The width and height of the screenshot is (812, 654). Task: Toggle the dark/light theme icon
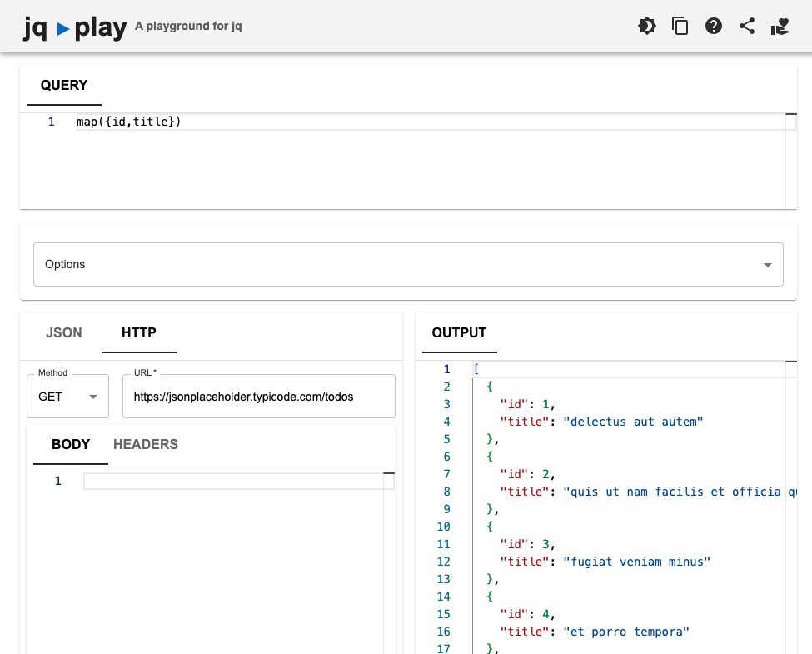[x=647, y=26]
